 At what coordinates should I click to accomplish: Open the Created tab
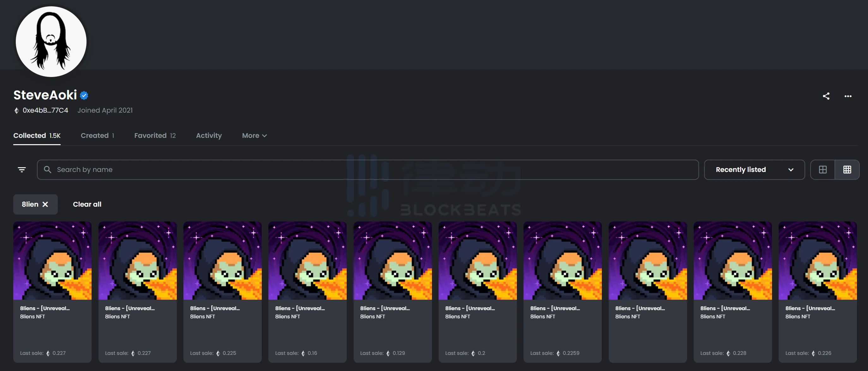97,136
